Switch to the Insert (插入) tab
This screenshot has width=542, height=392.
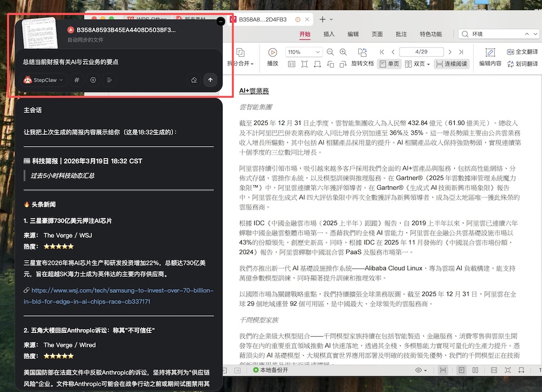(329, 34)
